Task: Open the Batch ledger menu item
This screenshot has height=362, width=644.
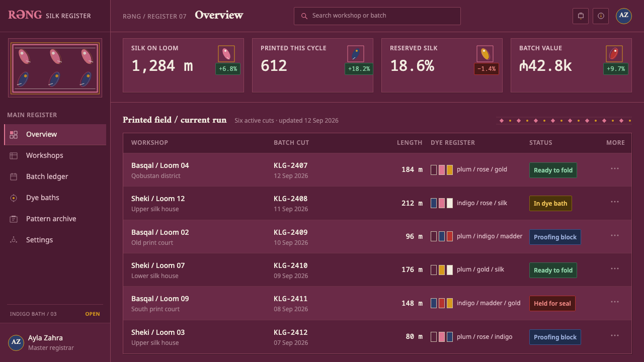Action: 55,176
